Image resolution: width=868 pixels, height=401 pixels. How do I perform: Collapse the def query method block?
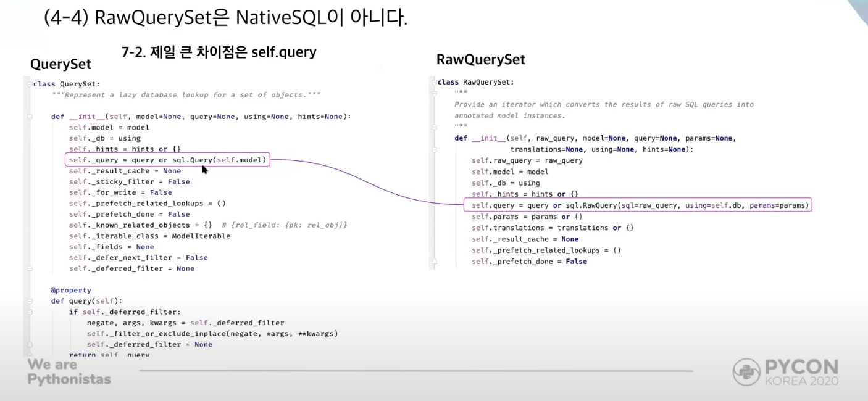tap(28, 300)
